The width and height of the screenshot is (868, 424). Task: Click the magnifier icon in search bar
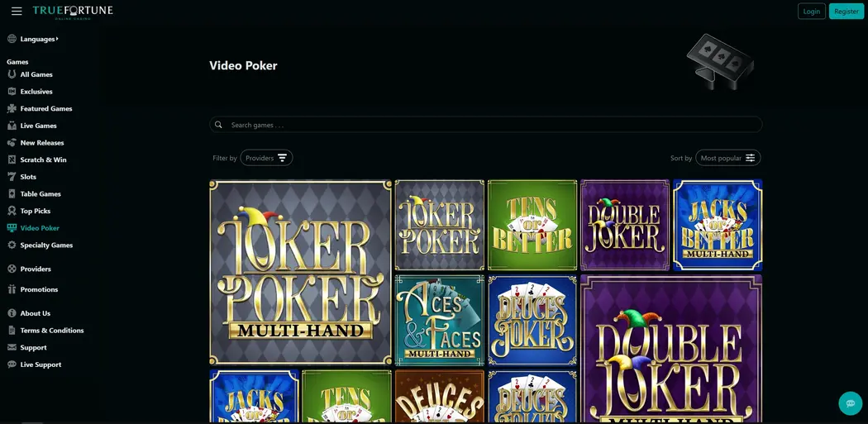219,125
